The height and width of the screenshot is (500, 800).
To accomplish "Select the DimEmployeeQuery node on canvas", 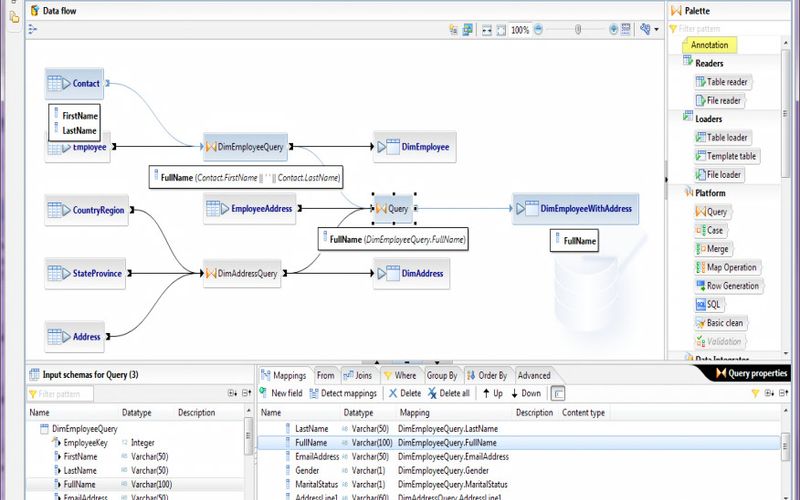I will click(x=246, y=147).
